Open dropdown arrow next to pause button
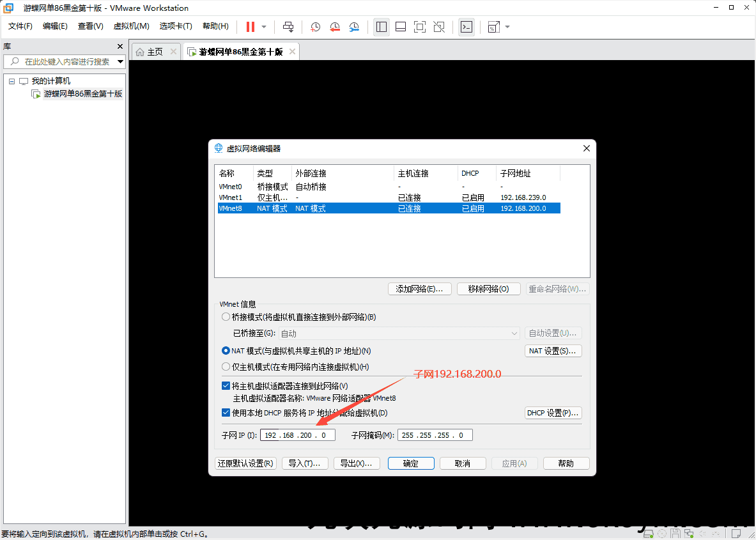Screen dimensions: 756x540 (x=264, y=27)
